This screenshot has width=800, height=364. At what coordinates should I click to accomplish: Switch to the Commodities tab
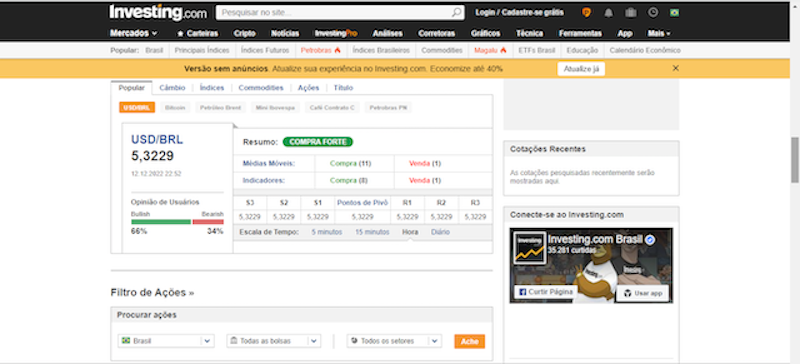(261, 88)
